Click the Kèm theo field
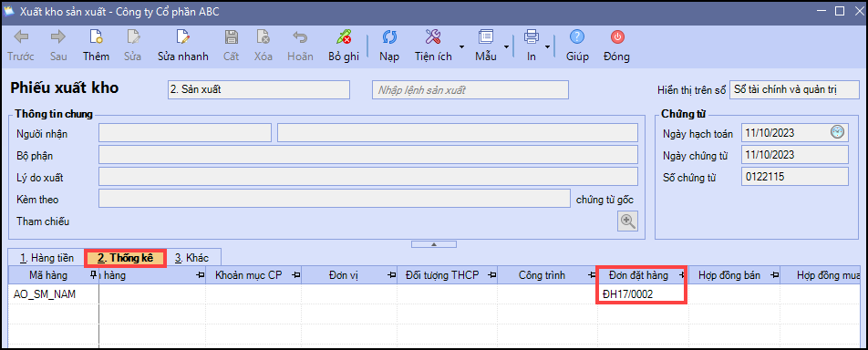This screenshot has height=350, width=868. [335, 199]
